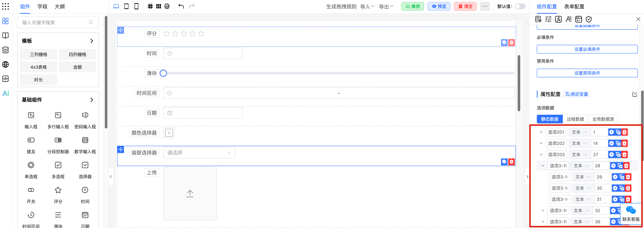
Task: Open the 级联选择器 请选择 dropdown
Action: coord(199,153)
